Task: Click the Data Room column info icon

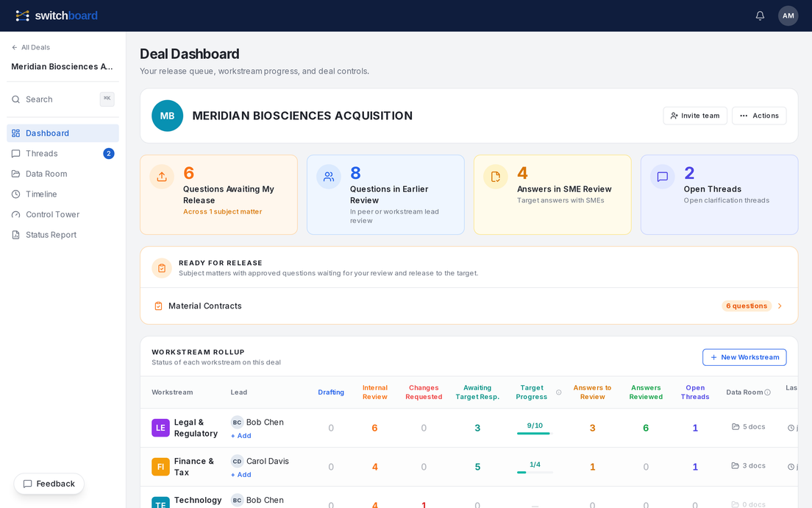Action: coord(767,392)
